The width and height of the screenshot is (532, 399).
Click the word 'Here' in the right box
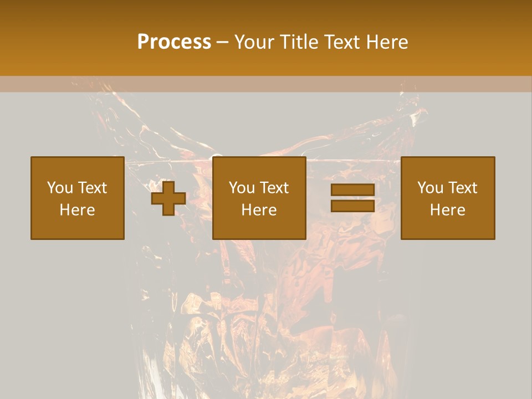click(x=447, y=210)
